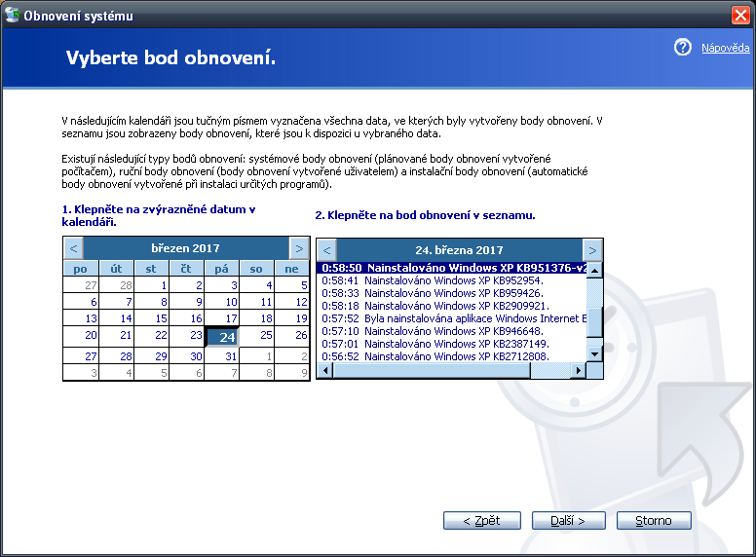Cancel the wizard with Storno
Image resolution: width=756 pixels, height=557 pixels.
tap(654, 520)
